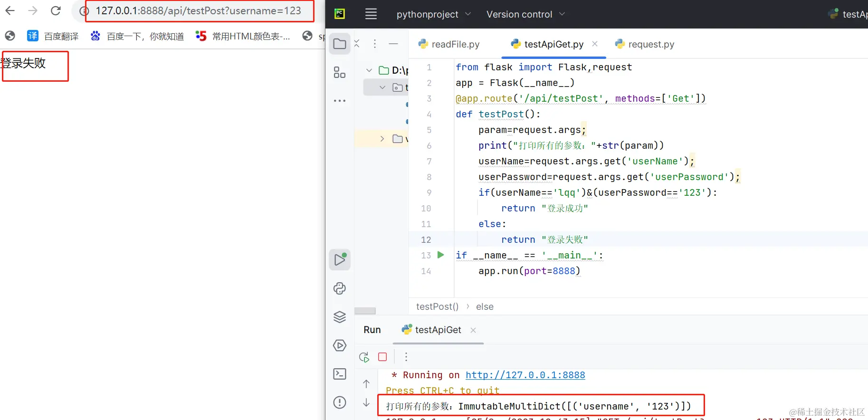Switch to the request.py tab
Viewport: 868px width, 420px height.
(645, 44)
